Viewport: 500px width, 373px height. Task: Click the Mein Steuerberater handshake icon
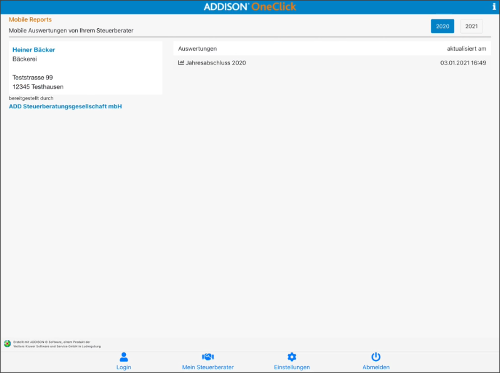click(x=208, y=357)
